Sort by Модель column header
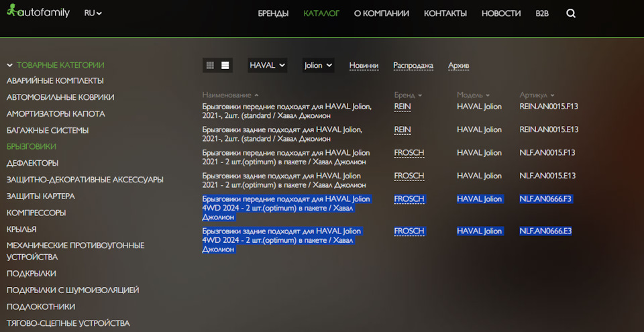The image size is (644, 332). [x=473, y=95]
